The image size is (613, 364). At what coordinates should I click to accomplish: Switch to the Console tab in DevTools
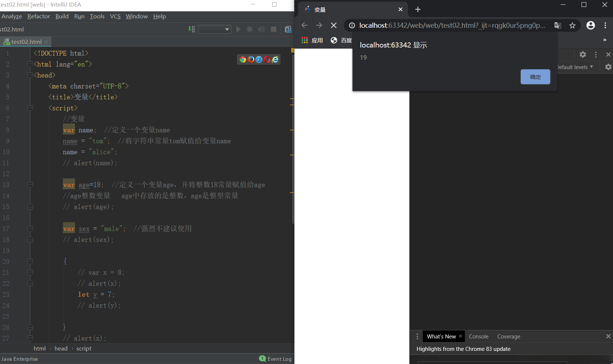[478, 336]
